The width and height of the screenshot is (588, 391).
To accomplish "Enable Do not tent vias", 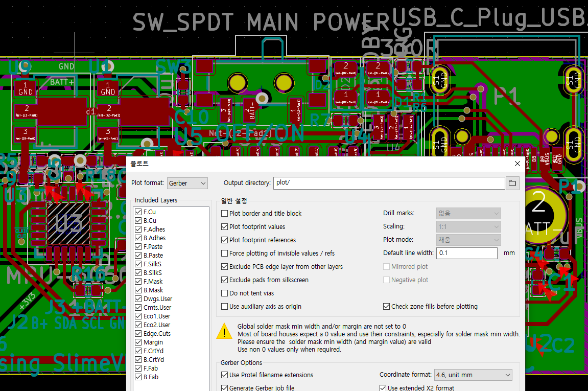I will tap(225, 293).
